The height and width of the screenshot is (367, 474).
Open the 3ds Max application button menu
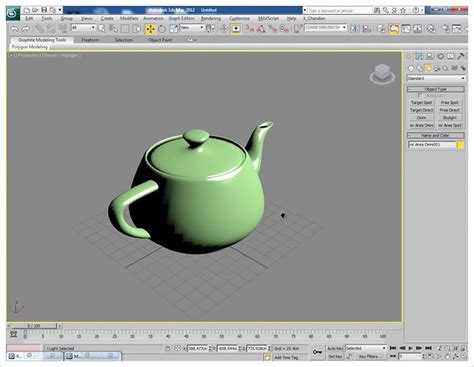pos(13,13)
